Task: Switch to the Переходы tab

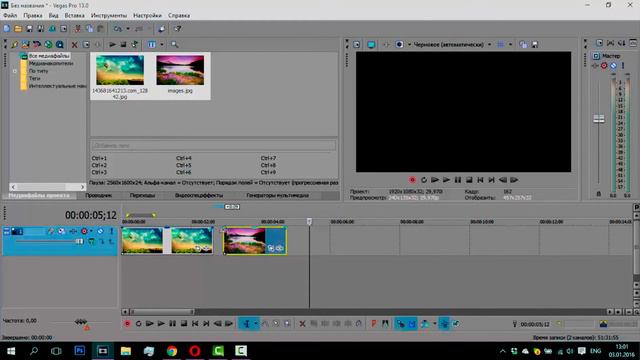Action: click(142, 196)
